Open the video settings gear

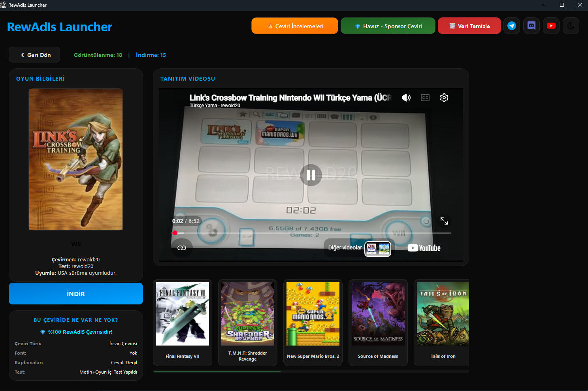tap(444, 98)
